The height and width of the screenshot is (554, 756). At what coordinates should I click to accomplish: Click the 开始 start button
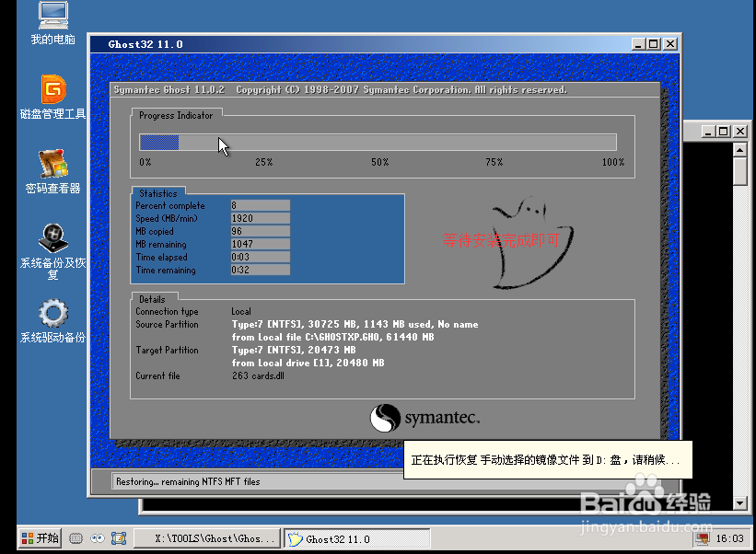(x=40, y=538)
